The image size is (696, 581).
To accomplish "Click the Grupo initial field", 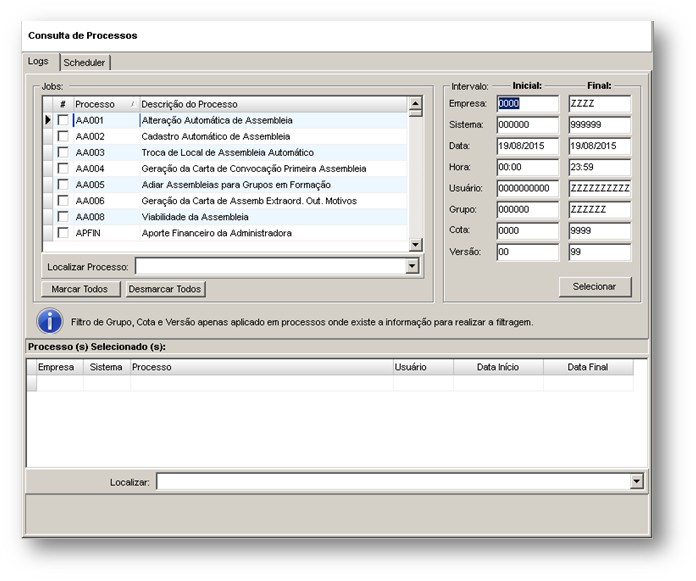I will coord(527,209).
